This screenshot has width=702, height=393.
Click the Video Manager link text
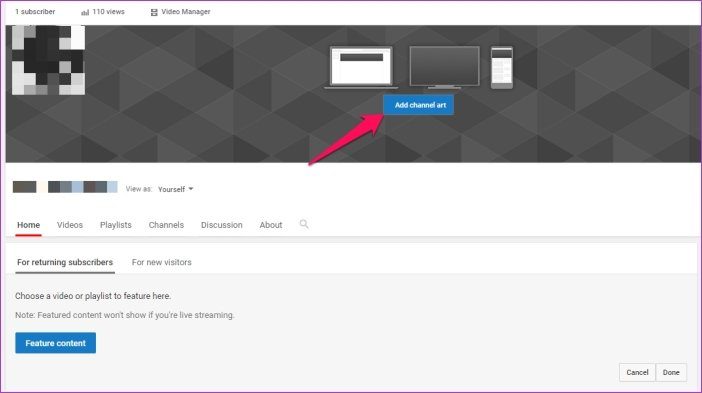tap(186, 12)
